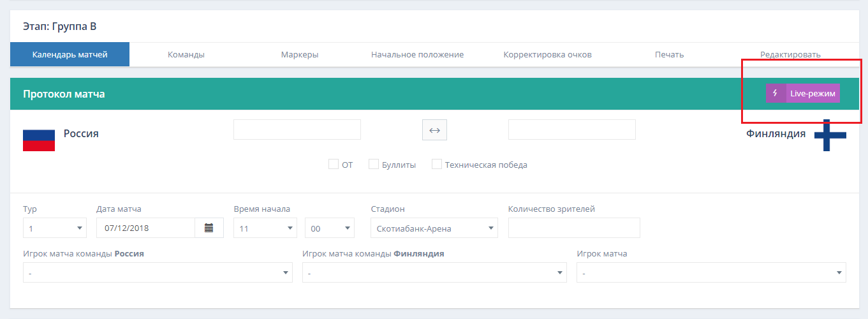The height and width of the screenshot is (319, 868).
Task: Click Finland score input field
Action: pyautogui.click(x=572, y=130)
